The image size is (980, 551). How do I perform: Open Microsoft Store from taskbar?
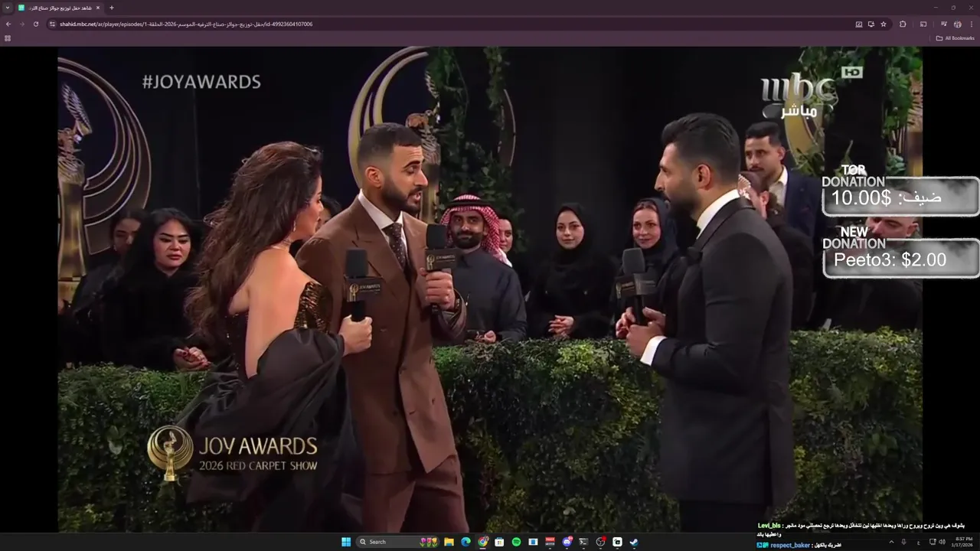coord(499,542)
